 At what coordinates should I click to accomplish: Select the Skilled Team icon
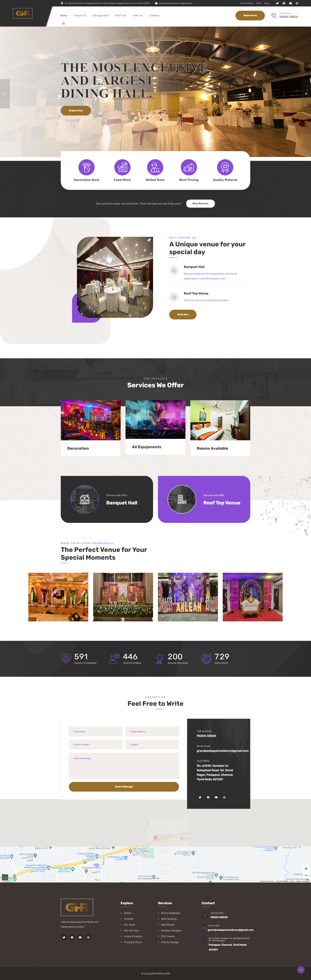[x=155, y=167]
